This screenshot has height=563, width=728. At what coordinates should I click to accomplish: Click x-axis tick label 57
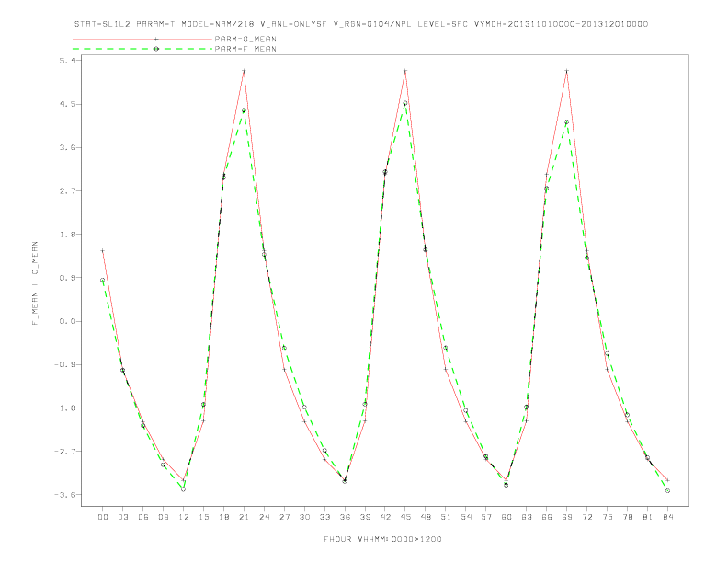[x=486, y=517]
